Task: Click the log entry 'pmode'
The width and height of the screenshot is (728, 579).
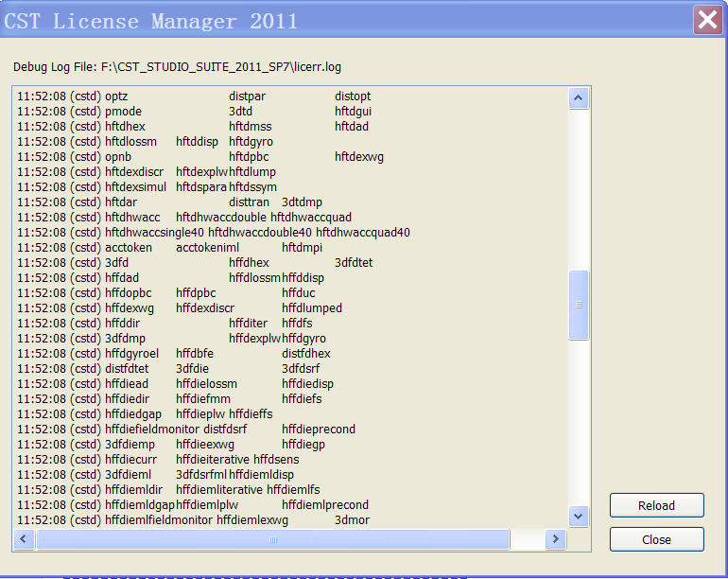Action: click(123, 112)
